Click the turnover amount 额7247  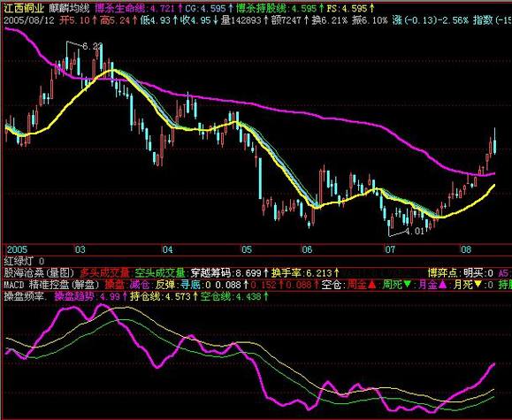290,20
